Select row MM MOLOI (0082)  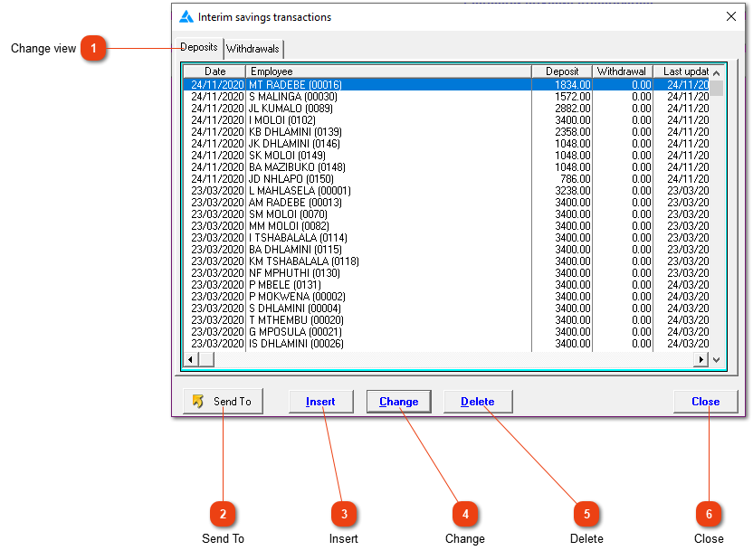[446, 226]
